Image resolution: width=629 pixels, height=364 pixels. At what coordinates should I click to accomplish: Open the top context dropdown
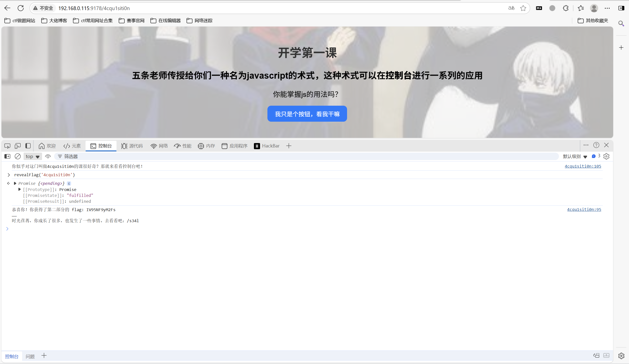pyautogui.click(x=32, y=157)
